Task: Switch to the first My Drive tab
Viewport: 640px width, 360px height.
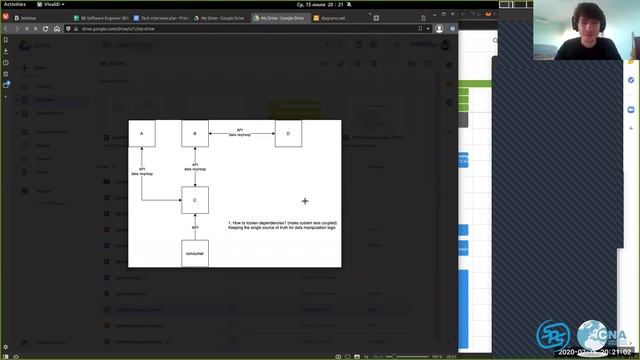Action: tap(221, 18)
